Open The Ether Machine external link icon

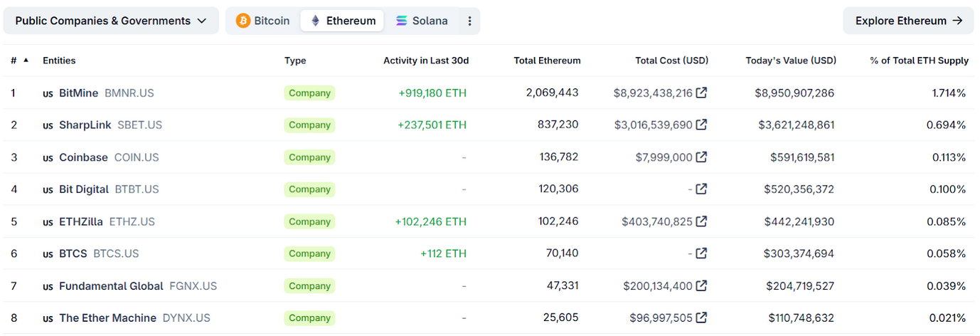701,317
